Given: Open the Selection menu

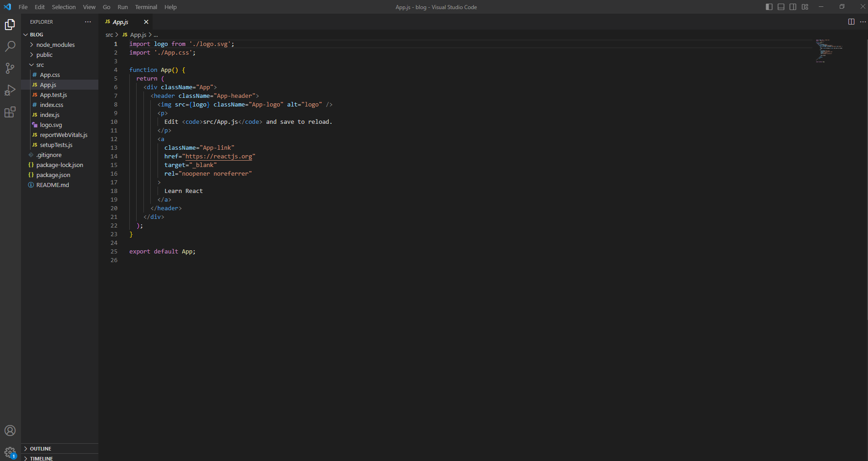Looking at the screenshot, I should pos(64,7).
